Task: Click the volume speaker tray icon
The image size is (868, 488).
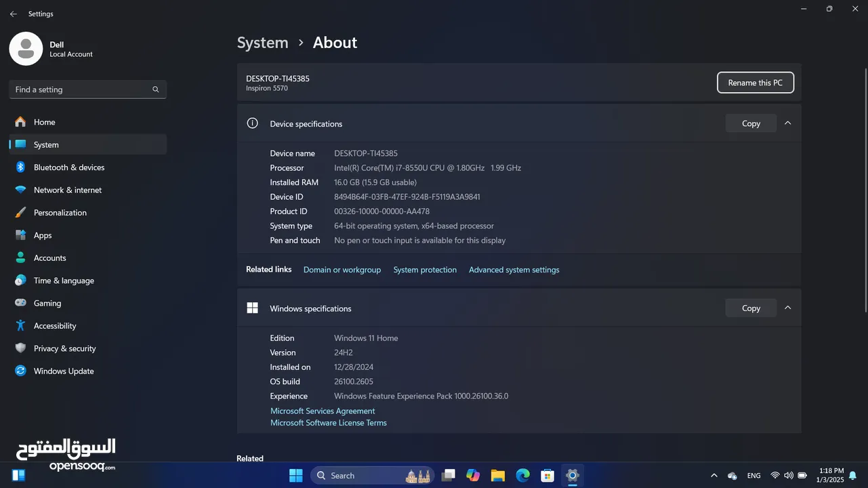Action: (x=789, y=476)
